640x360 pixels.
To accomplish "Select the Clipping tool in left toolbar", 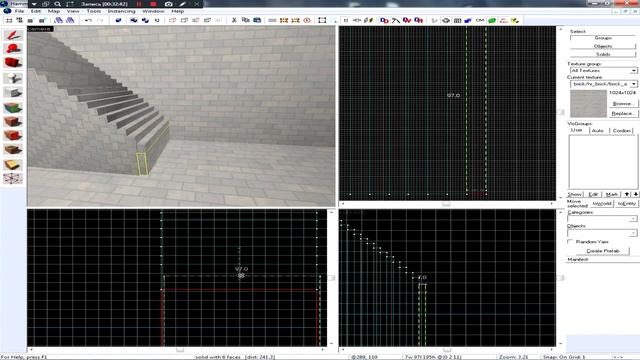I will coord(13,164).
